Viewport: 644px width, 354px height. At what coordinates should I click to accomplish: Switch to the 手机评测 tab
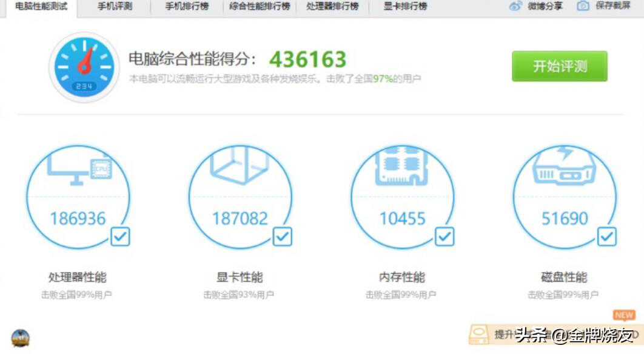click(x=115, y=7)
